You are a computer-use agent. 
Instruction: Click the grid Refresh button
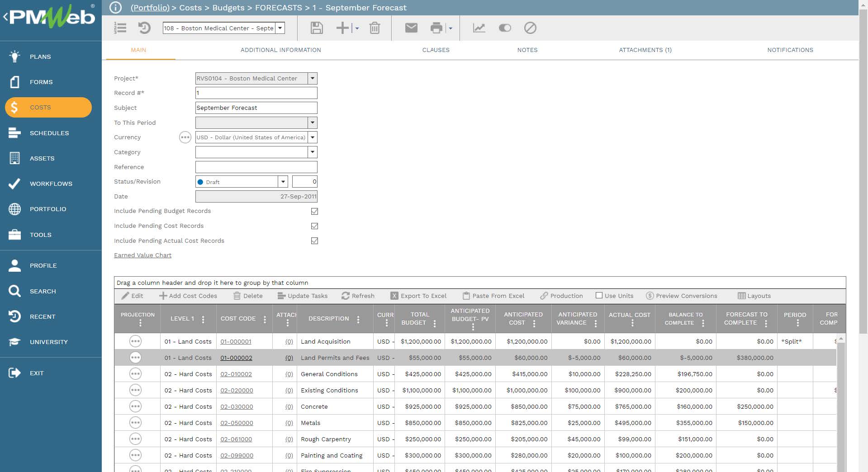coord(358,296)
